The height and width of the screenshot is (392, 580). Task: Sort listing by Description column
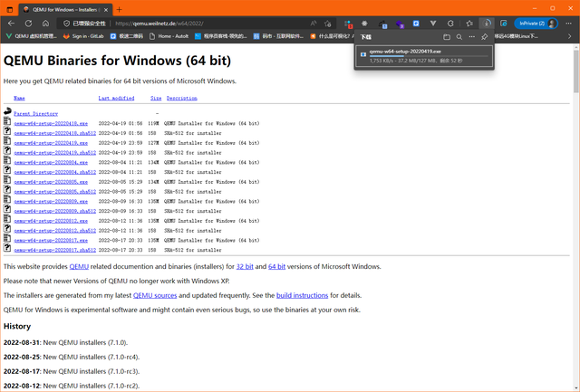tap(181, 98)
